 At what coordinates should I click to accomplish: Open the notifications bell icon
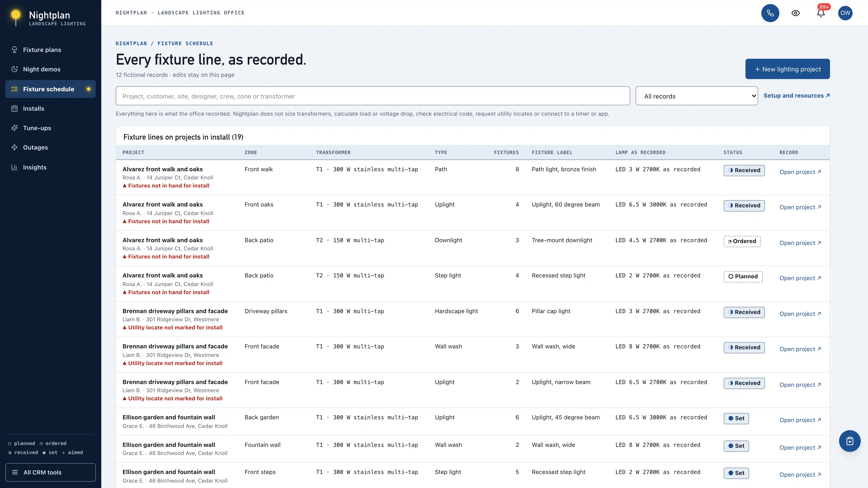point(821,13)
